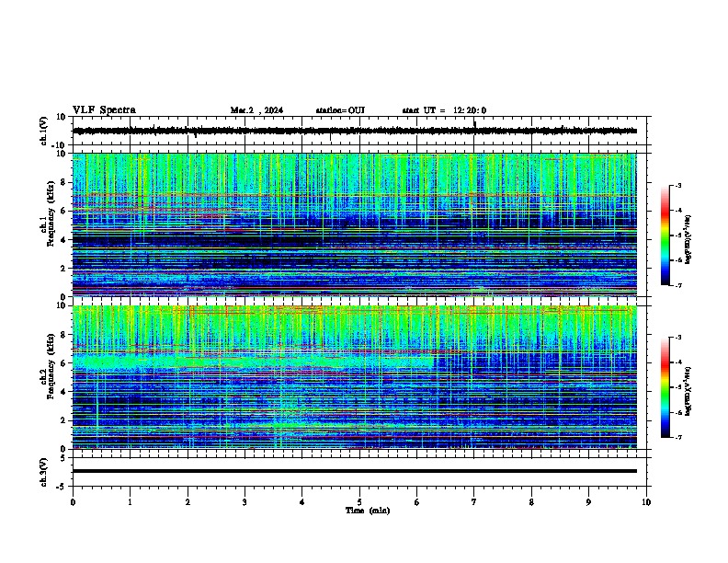Click the "ch.3(V)" axis label
This screenshot has width=728, height=563.
coord(44,472)
